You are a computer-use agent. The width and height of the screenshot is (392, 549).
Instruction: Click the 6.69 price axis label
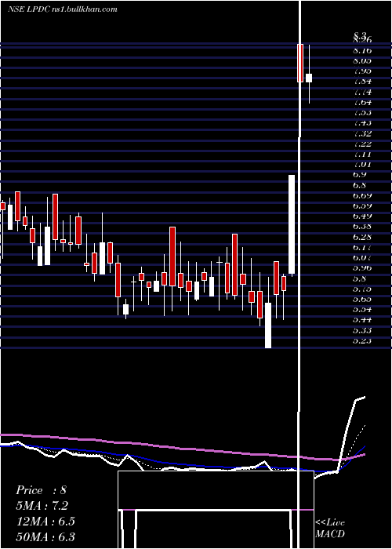(x=362, y=195)
